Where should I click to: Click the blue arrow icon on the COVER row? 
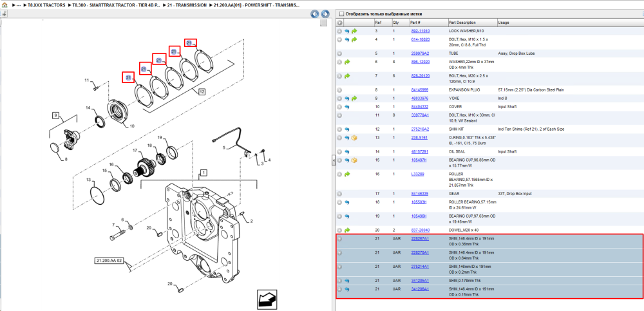point(347,107)
